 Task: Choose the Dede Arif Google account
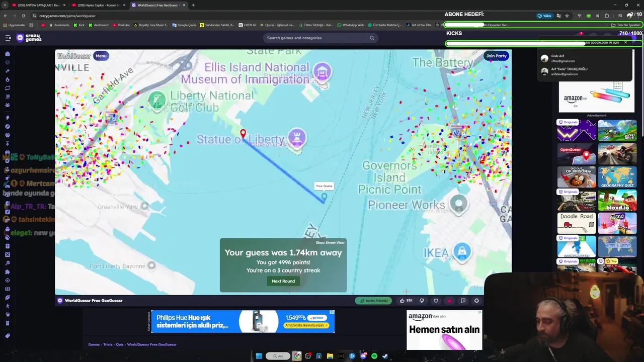[584, 58]
